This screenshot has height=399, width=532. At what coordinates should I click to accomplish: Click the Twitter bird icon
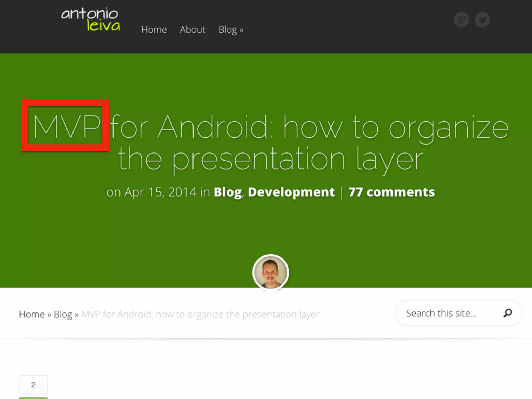(482, 20)
